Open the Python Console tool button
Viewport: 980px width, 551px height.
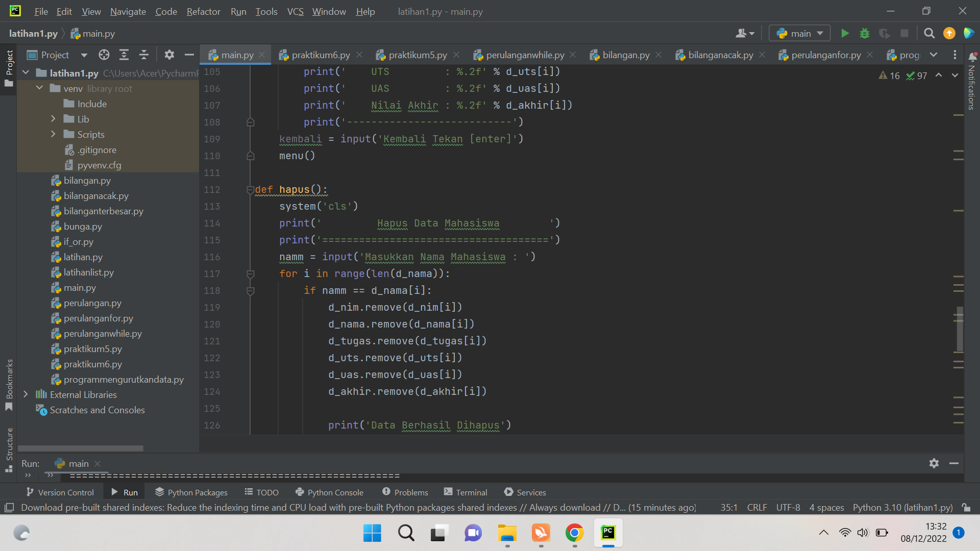coord(330,492)
